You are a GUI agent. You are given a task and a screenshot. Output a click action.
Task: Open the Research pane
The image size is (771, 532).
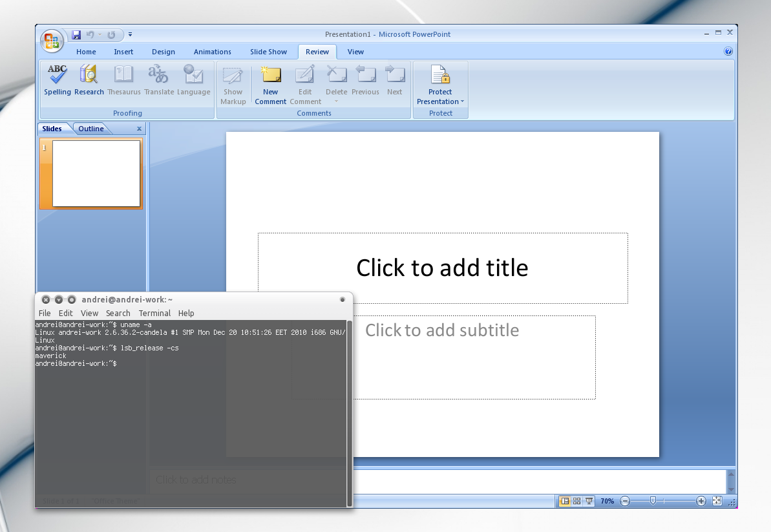tap(89, 80)
